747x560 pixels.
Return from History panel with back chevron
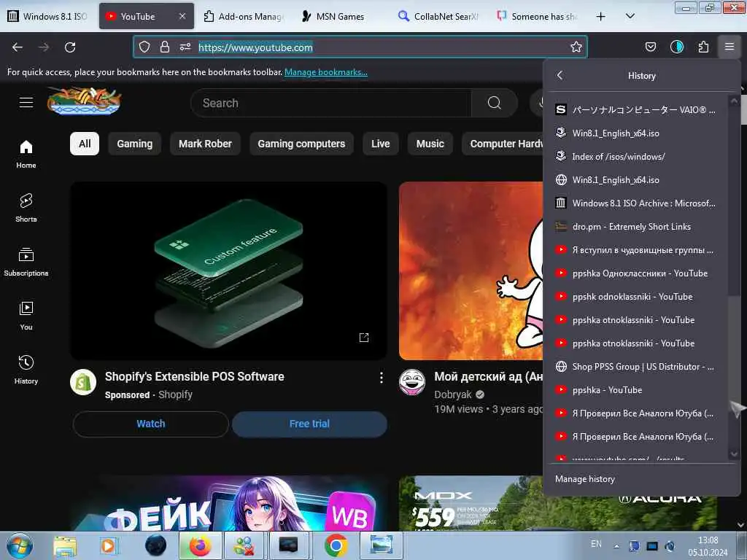(560, 75)
